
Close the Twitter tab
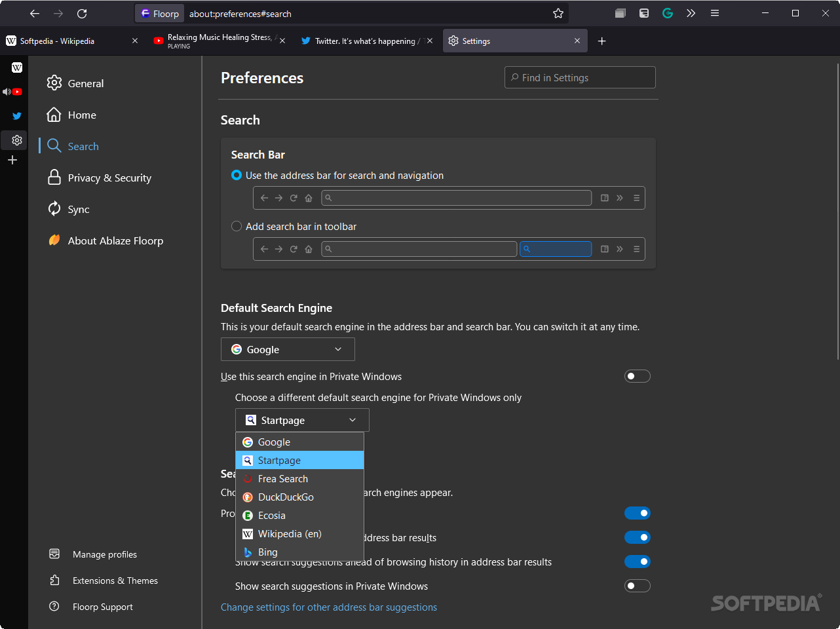(430, 41)
